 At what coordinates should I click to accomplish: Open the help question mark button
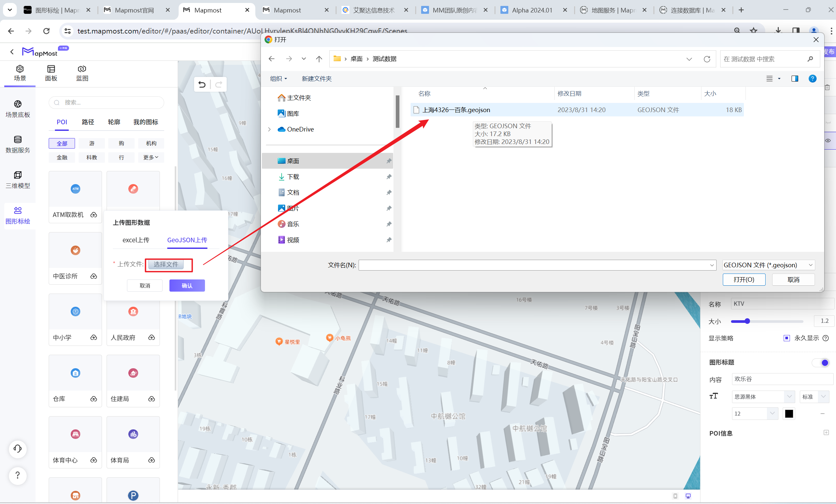[x=18, y=475]
